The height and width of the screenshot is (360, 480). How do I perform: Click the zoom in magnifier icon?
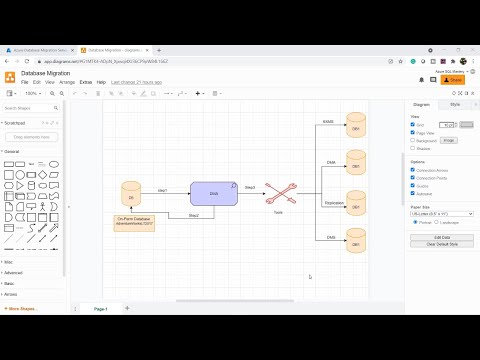point(52,94)
